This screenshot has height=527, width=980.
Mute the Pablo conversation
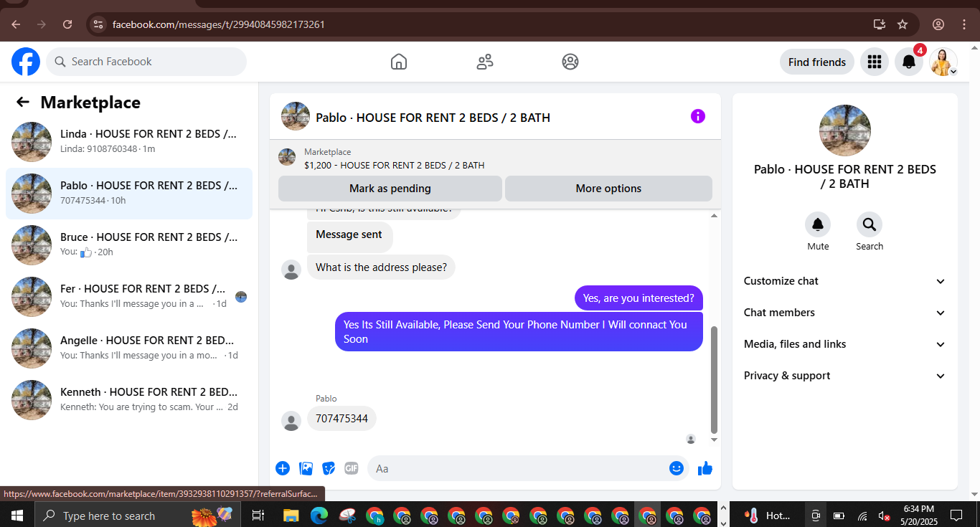click(x=818, y=225)
